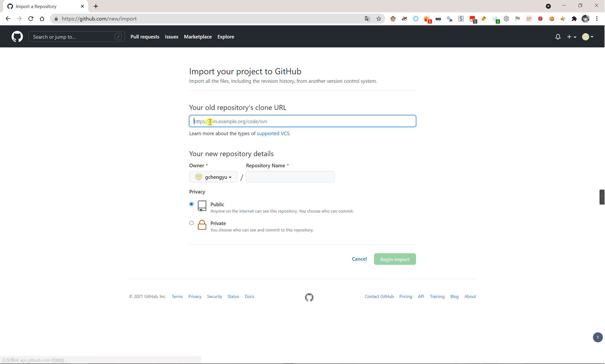
Task: Open the Security footer link
Action: 215,296
